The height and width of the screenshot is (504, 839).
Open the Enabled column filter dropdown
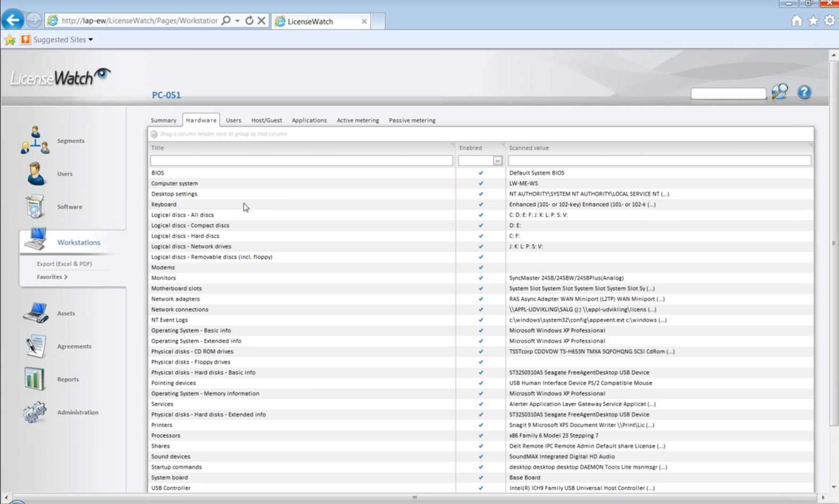pos(497,161)
